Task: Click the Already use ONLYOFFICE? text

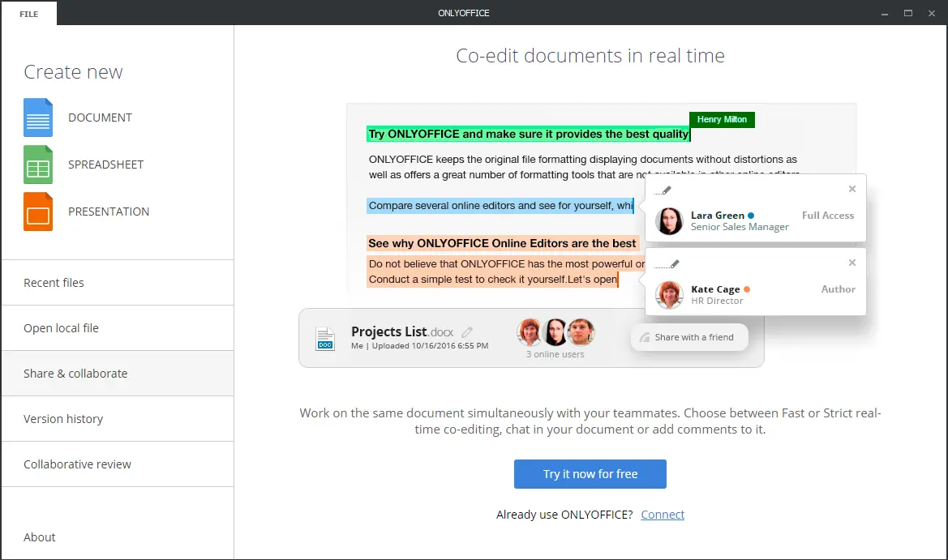Action: (564, 515)
